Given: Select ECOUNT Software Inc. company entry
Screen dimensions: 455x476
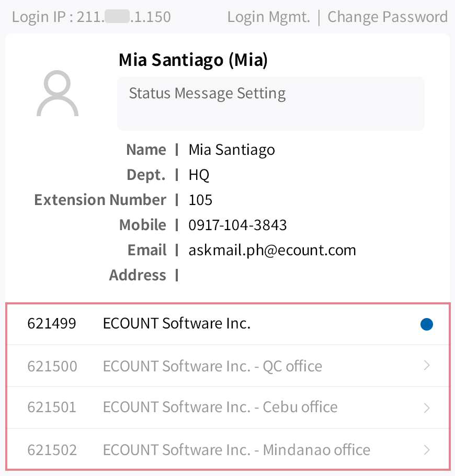Looking at the screenshot, I should [x=177, y=323].
